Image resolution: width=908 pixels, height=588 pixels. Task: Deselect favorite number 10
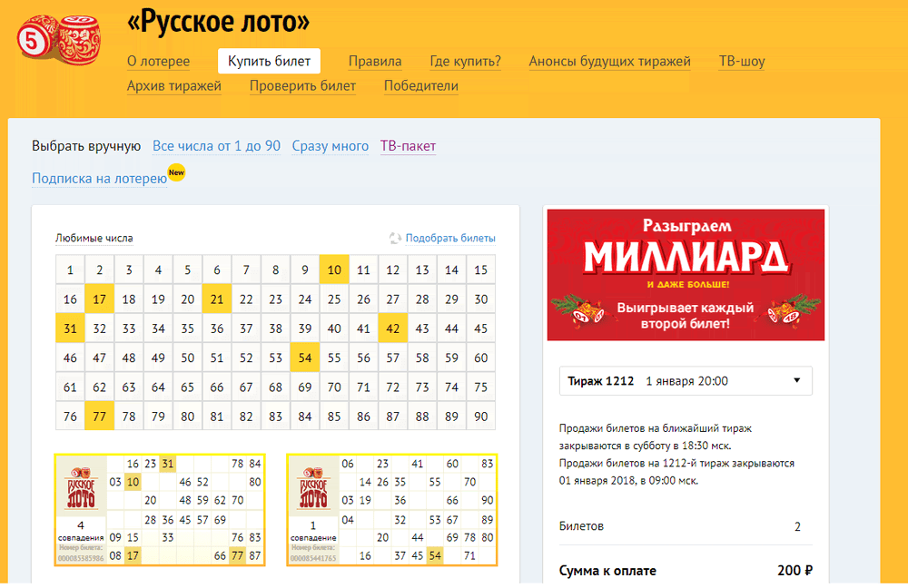(334, 269)
